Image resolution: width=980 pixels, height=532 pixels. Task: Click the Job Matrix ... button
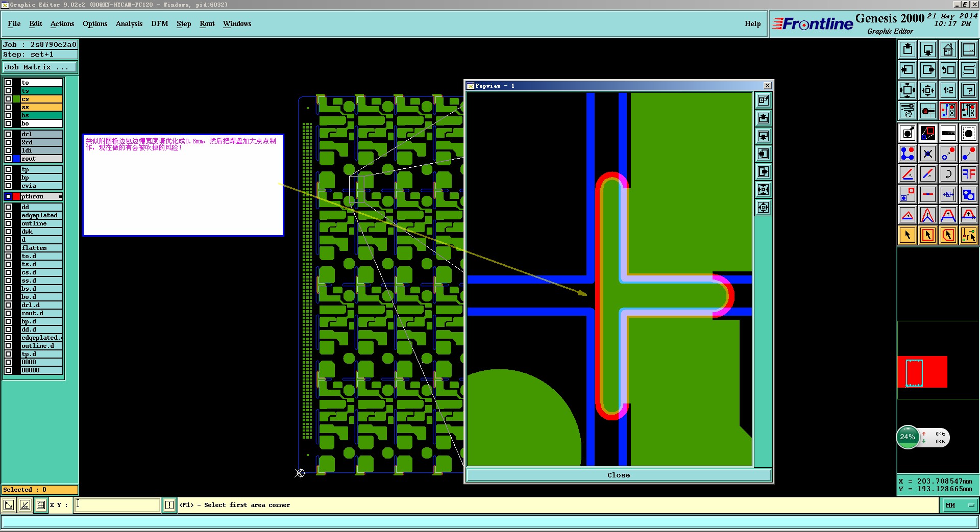tap(40, 67)
